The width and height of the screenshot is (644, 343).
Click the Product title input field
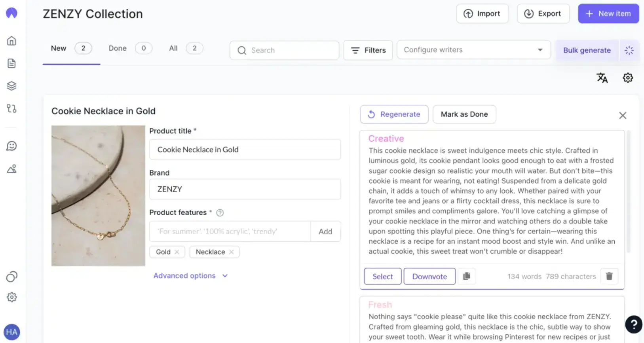click(245, 150)
